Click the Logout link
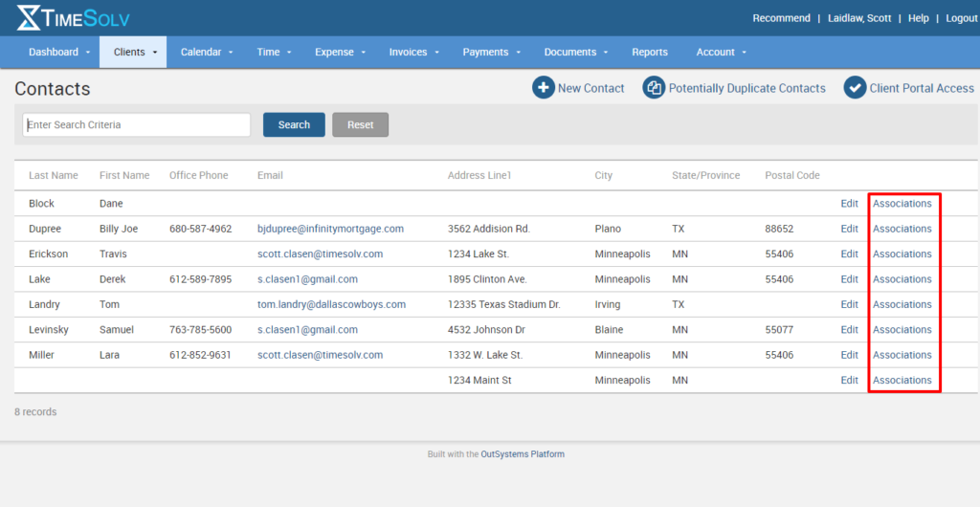Image resolution: width=980 pixels, height=507 pixels. coord(962,18)
